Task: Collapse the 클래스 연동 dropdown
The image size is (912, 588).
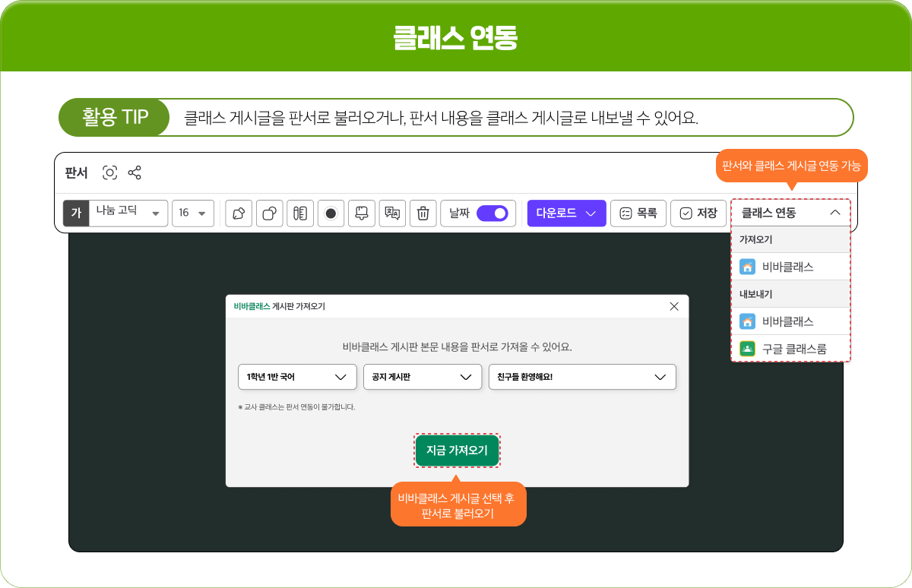Action: click(x=790, y=213)
